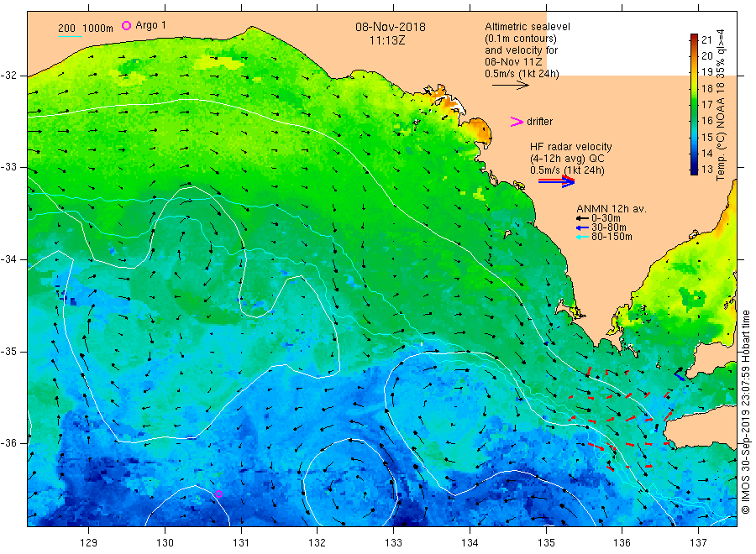Click the longitude 137 axis label
756x554 pixels.
click(x=698, y=543)
